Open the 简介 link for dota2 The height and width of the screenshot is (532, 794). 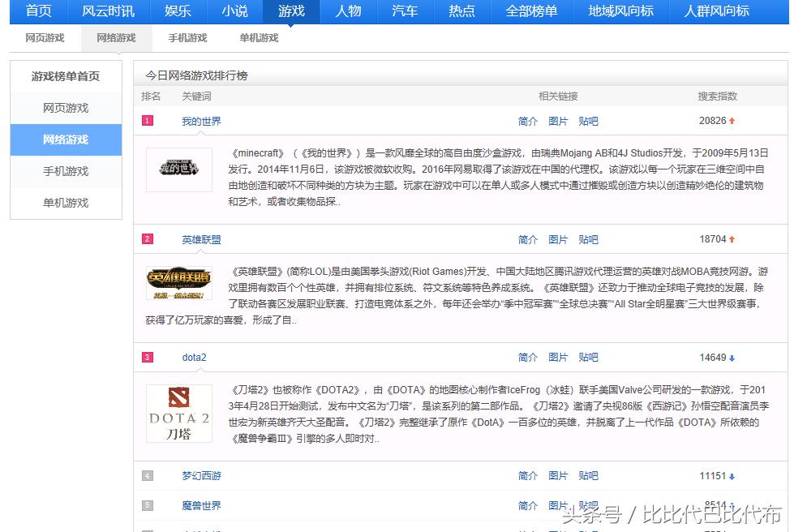click(527, 357)
